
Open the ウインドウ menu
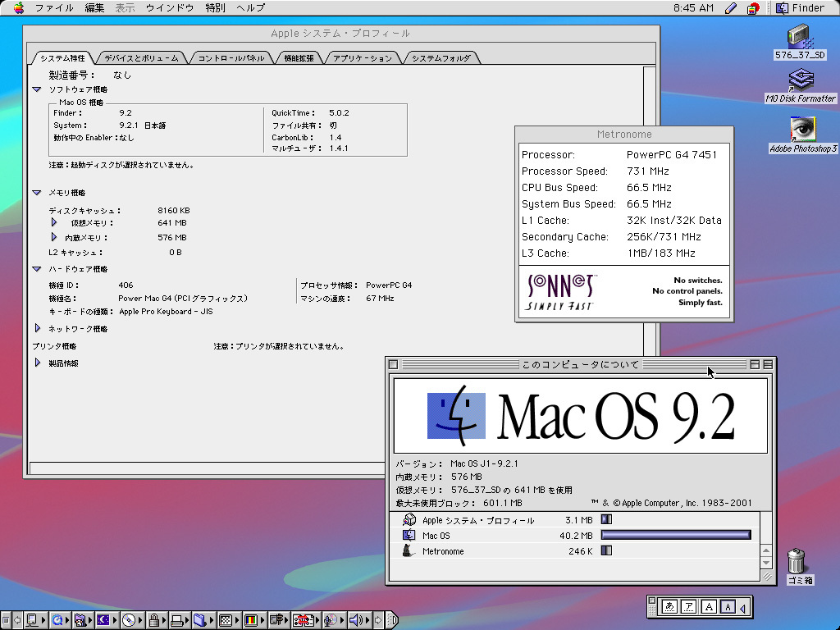[170, 8]
